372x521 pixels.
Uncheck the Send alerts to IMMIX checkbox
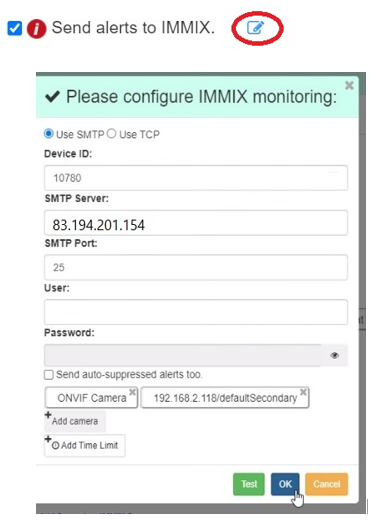point(15,28)
